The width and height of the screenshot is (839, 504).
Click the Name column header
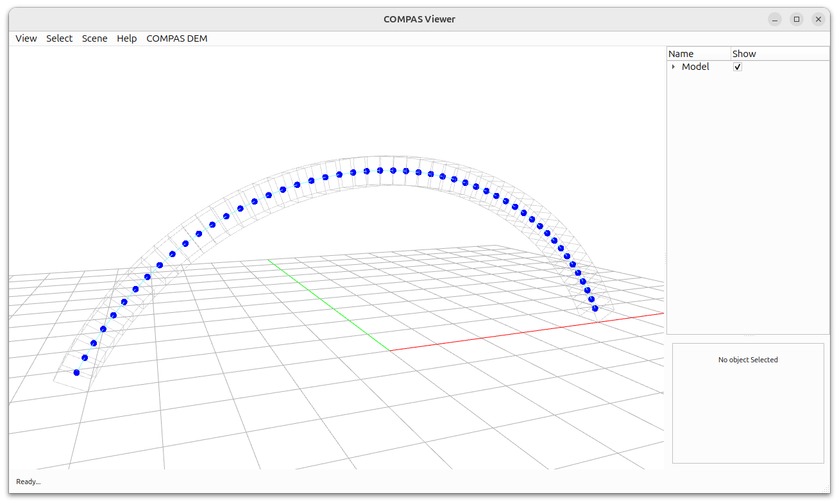(699, 54)
